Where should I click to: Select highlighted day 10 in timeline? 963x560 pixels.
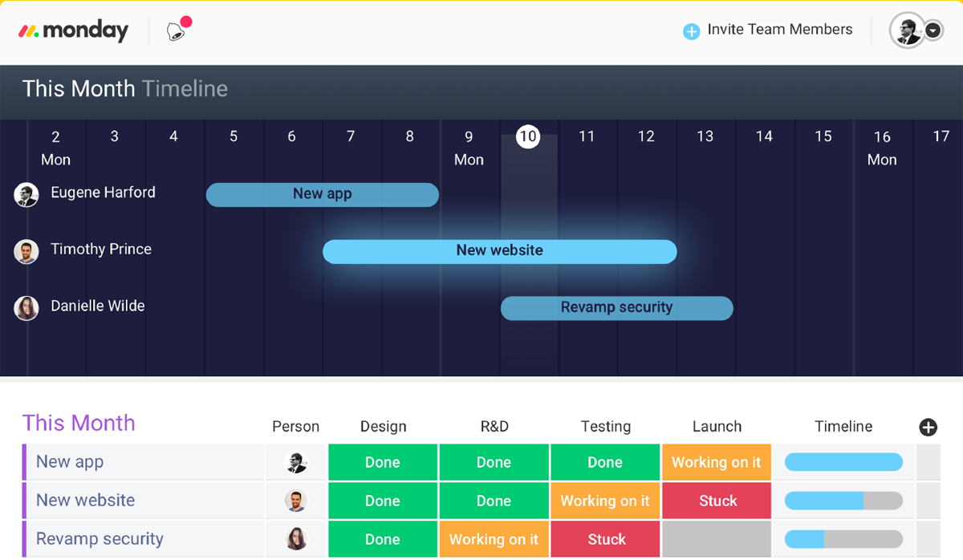pos(527,136)
